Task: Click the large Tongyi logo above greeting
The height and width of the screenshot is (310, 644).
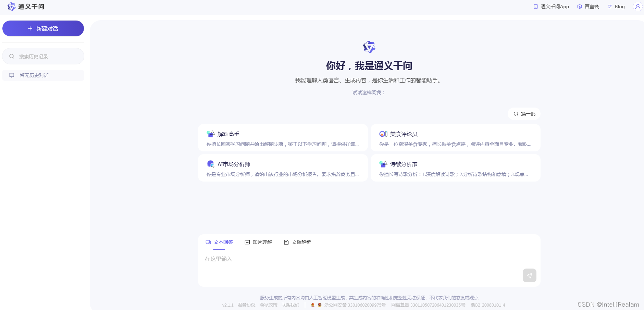Action: pyautogui.click(x=369, y=47)
